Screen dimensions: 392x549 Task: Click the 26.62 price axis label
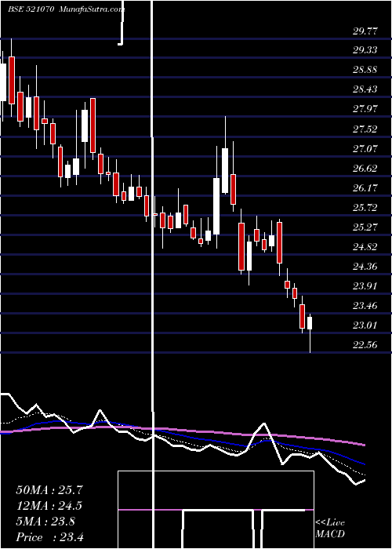click(x=365, y=169)
